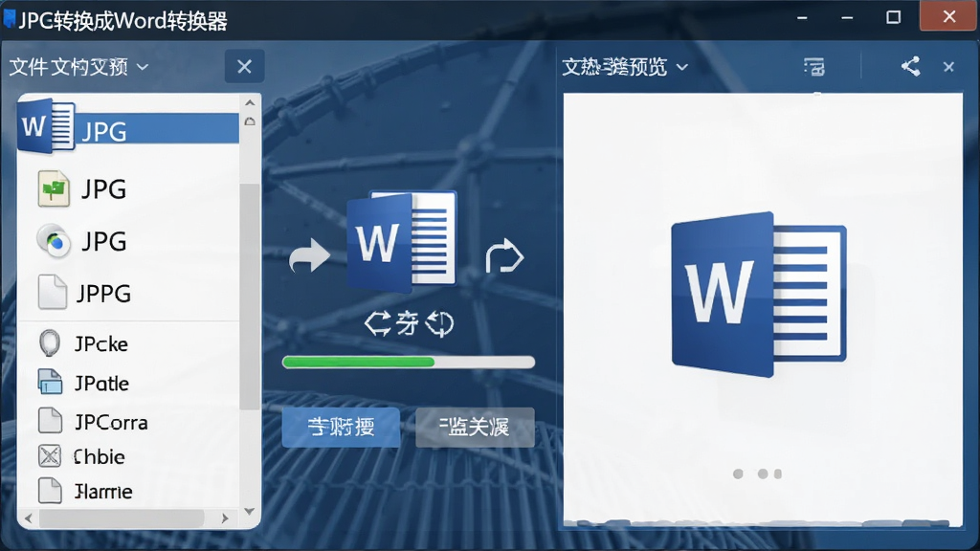This screenshot has width=980, height=551.
Task: Click the share icon in preview header
Action: click(x=911, y=66)
